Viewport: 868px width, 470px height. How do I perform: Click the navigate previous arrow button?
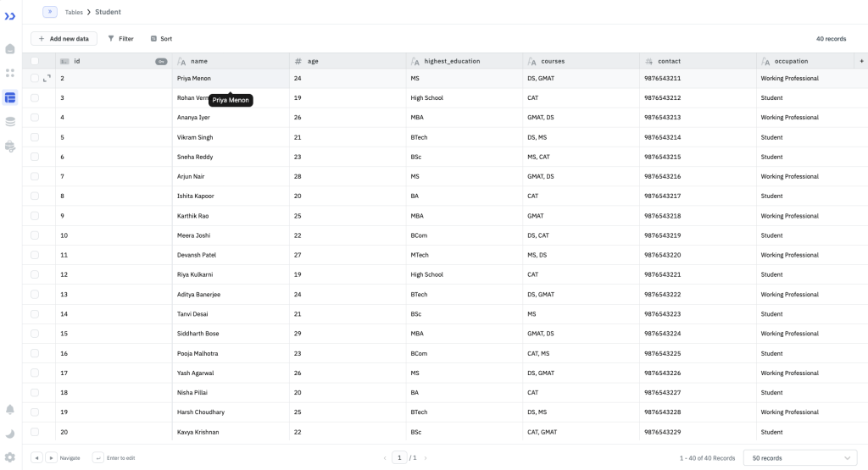36,458
